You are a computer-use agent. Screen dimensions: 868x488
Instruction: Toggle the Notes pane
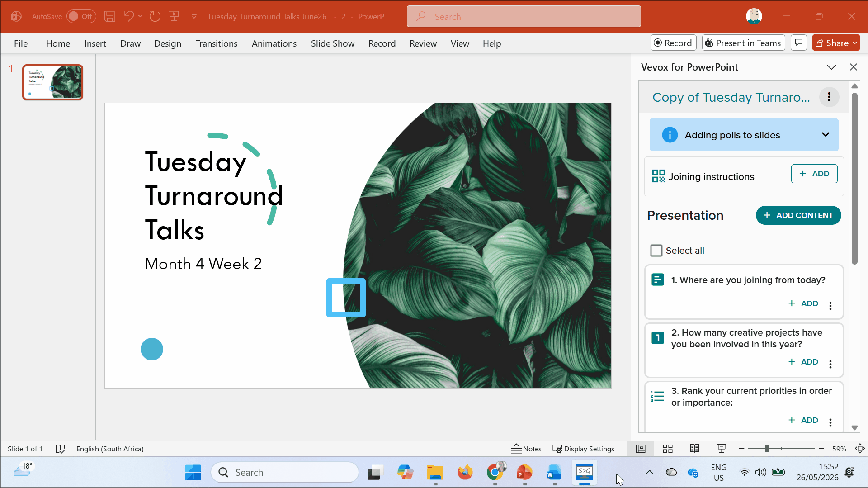click(526, 449)
